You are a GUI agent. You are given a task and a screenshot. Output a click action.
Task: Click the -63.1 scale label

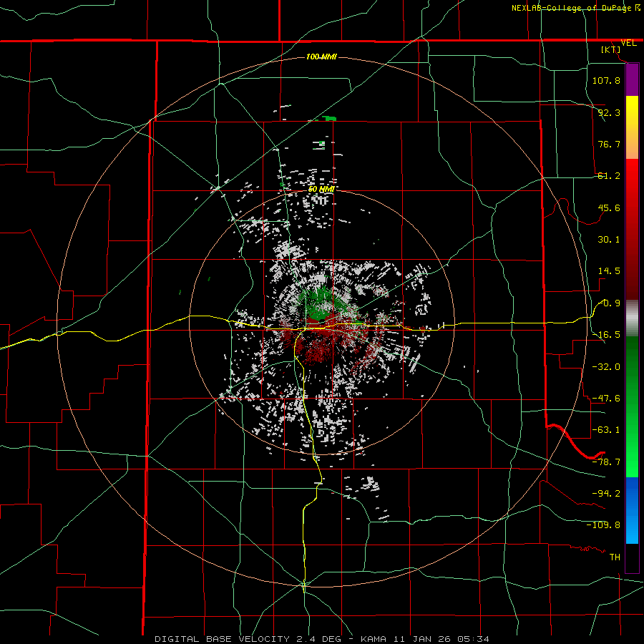click(x=606, y=430)
